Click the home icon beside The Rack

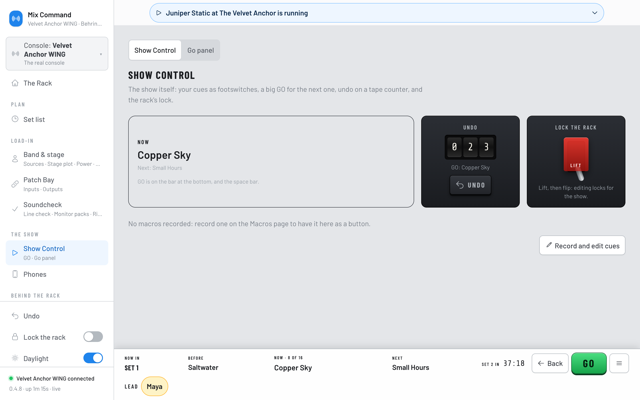click(15, 83)
